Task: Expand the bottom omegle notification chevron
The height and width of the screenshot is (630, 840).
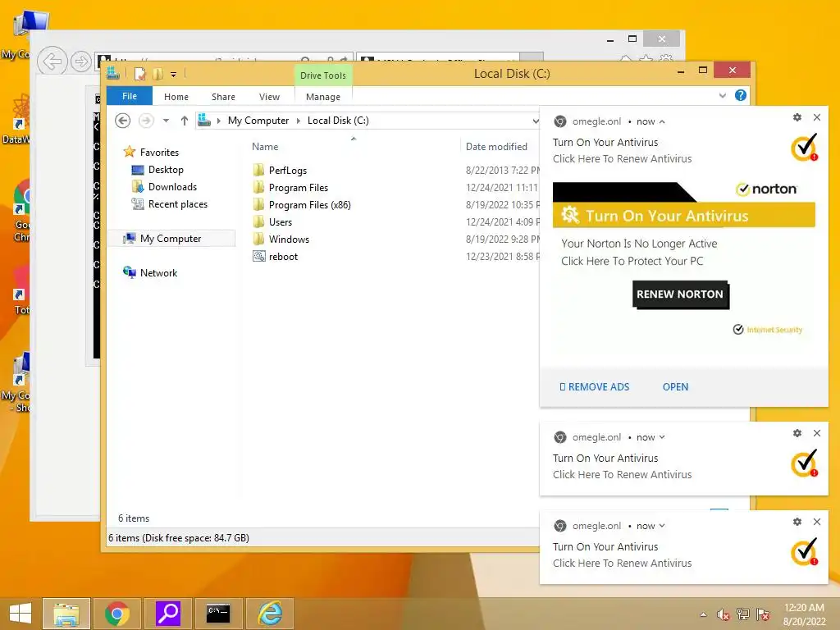Action: [662, 526]
